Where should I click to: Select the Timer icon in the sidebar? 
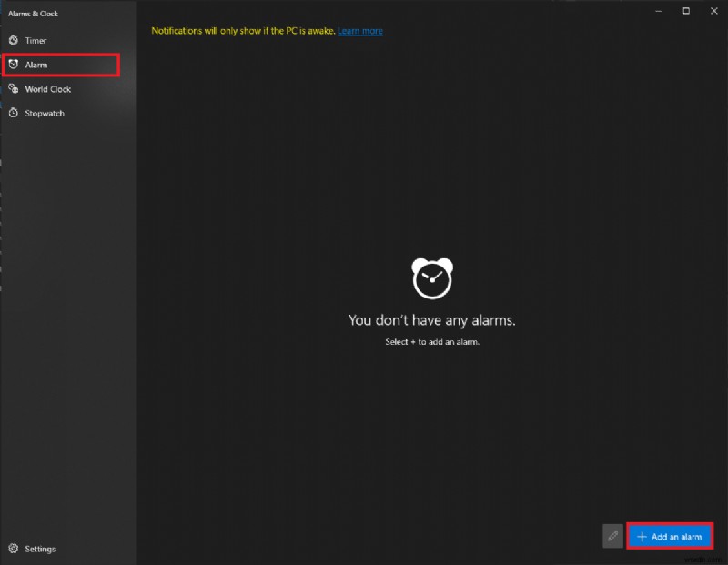tap(13, 40)
